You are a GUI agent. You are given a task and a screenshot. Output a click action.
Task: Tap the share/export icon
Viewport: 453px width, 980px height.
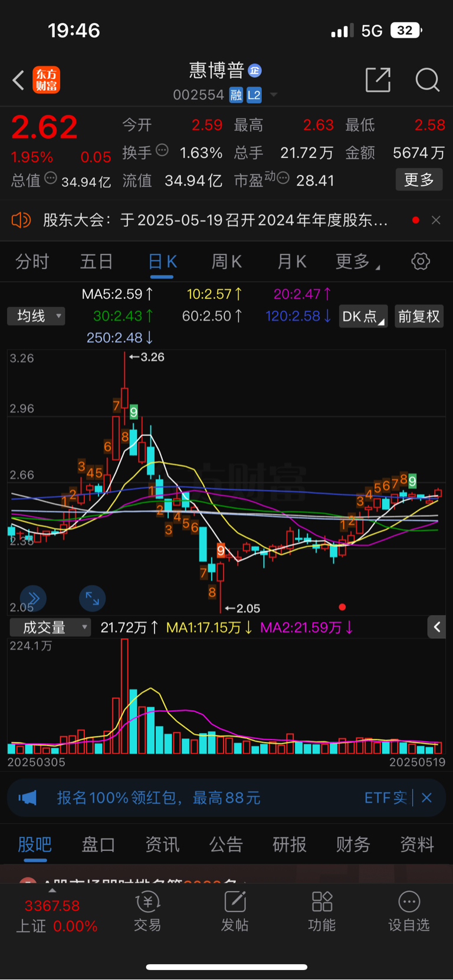click(x=378, y=80)
